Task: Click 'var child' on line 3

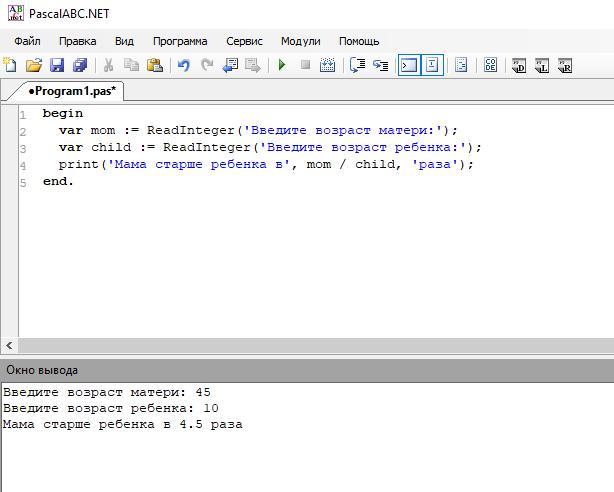Action: coord(95,148)
